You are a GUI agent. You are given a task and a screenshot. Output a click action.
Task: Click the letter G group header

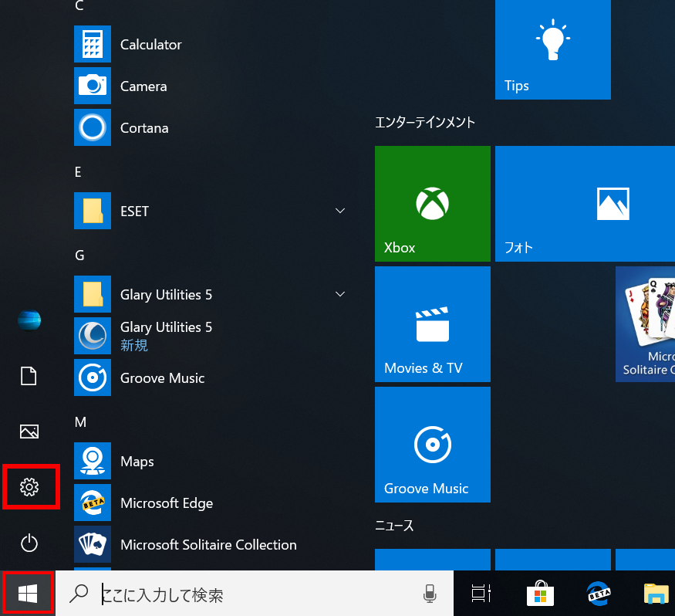(x=79, y=256)
